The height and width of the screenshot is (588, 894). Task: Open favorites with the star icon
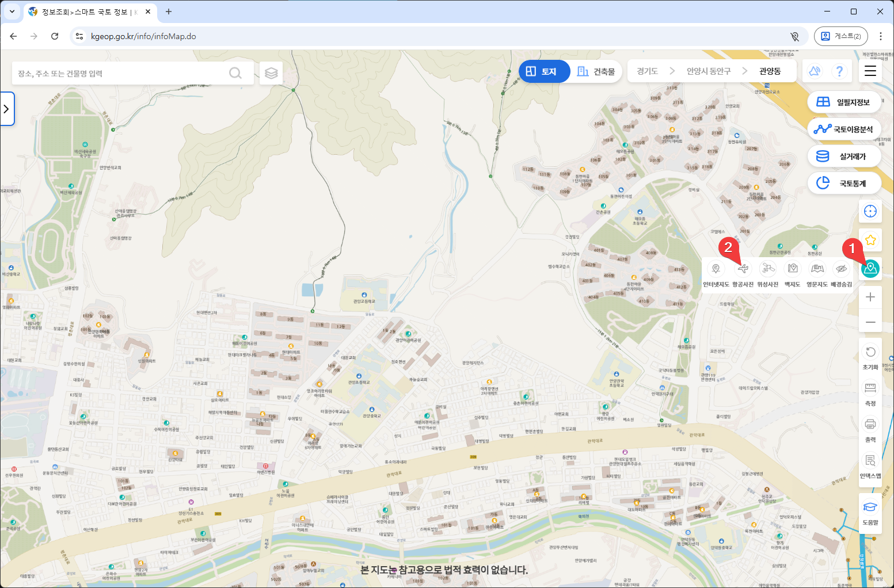click(x=870, y=240)
